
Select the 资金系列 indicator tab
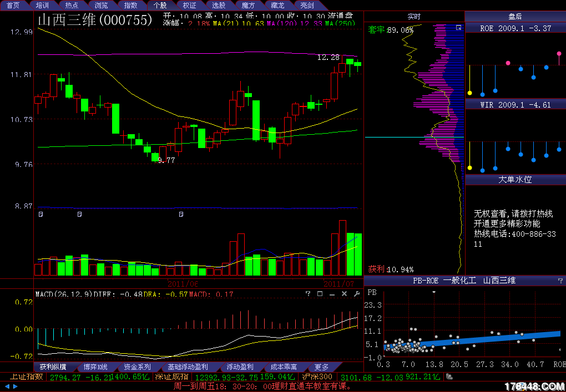137,367
